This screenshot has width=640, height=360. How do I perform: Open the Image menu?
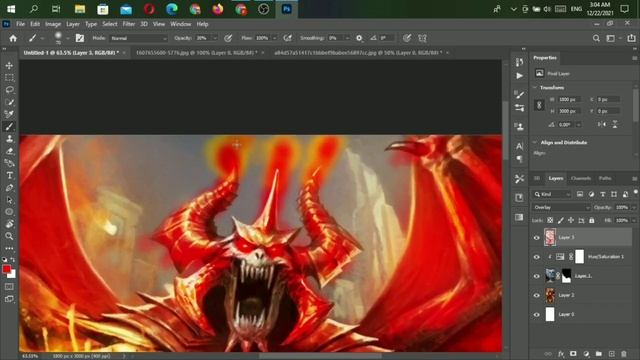point(53,24)
